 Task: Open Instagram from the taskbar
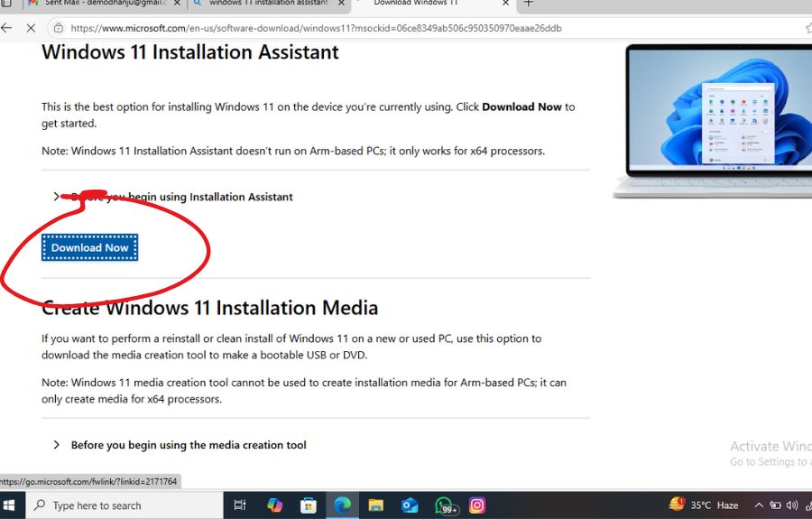477,505
